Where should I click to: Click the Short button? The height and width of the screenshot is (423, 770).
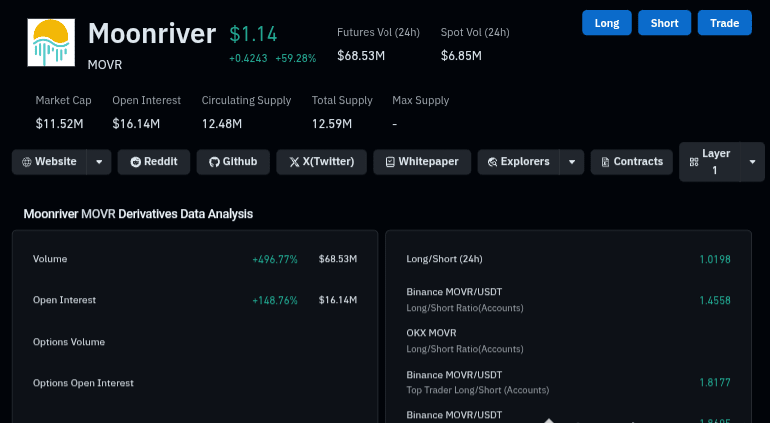point(664,23)
